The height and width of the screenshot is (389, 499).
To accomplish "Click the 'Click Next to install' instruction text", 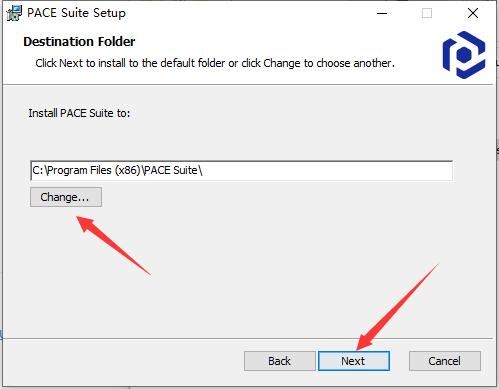I will 215,63.
